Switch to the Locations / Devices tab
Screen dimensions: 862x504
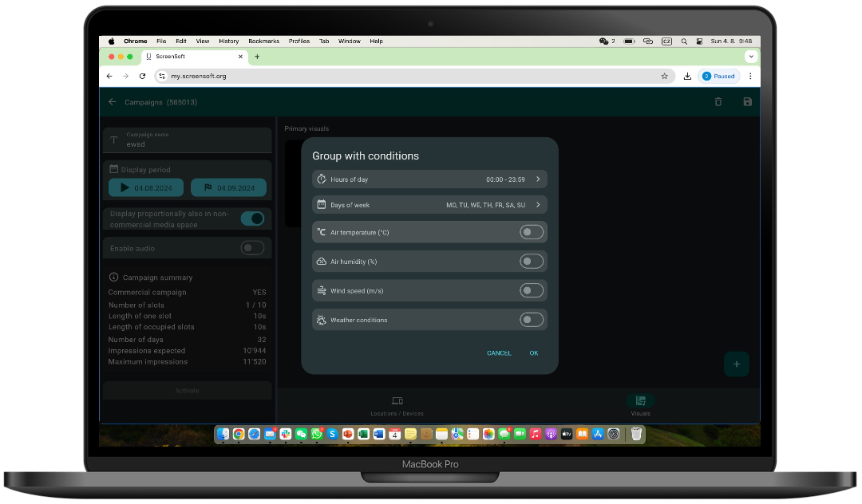(x=397, y=405)
